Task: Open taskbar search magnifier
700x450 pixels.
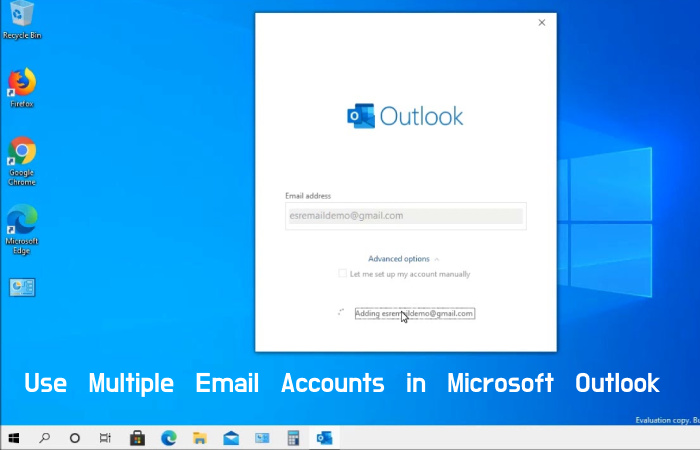Action: [x=44, y=438]
